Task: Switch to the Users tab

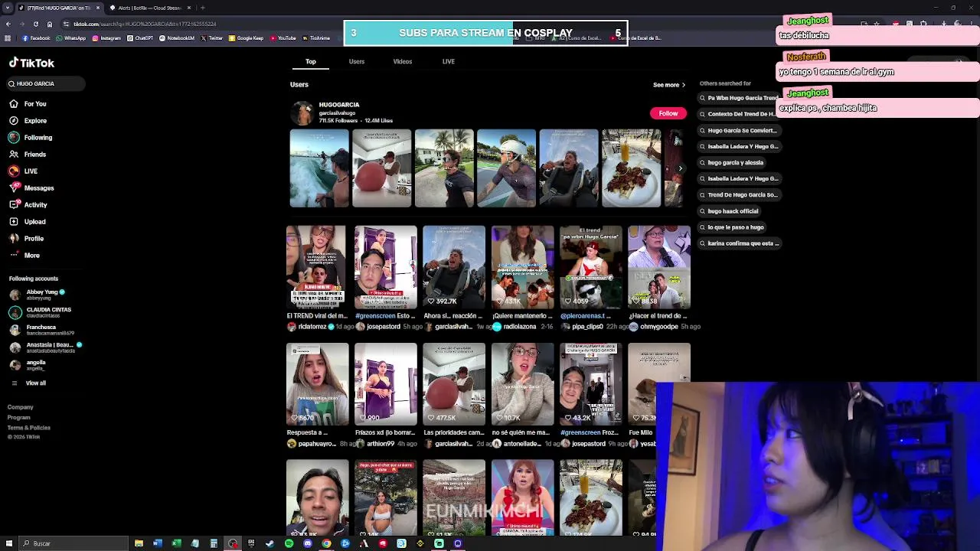Action: [357, 61]
